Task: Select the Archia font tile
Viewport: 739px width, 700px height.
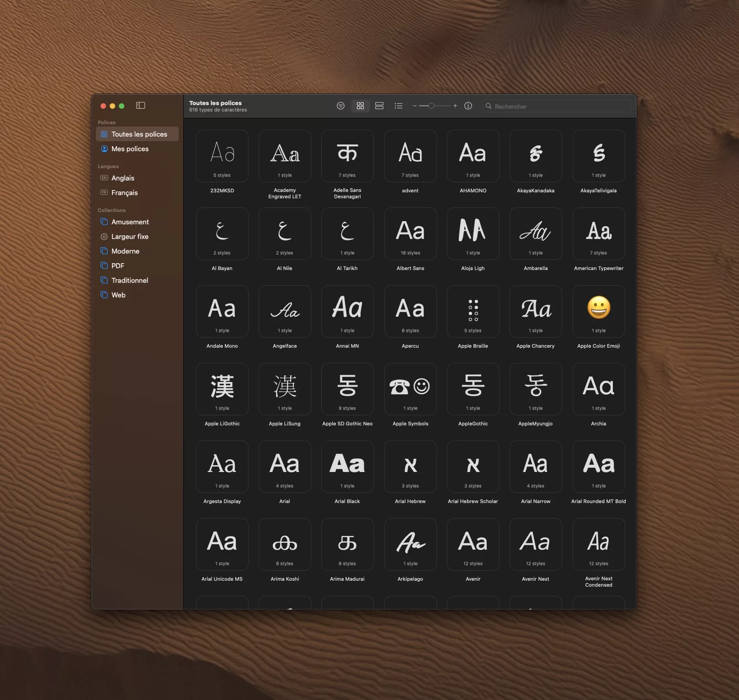Action: point(599,389)
